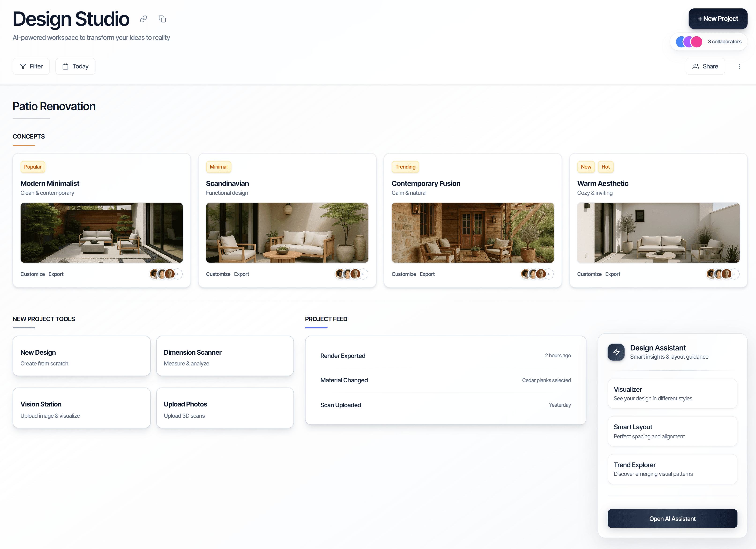756x549 pixels.
Task: Open the Filter options
Action: 31,66
